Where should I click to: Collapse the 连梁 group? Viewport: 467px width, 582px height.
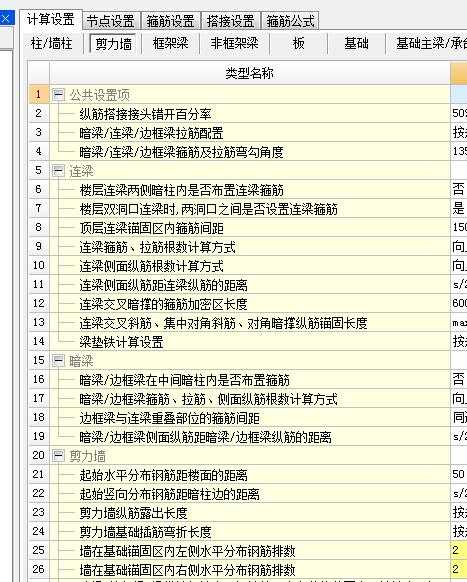[x=58, y=171]
